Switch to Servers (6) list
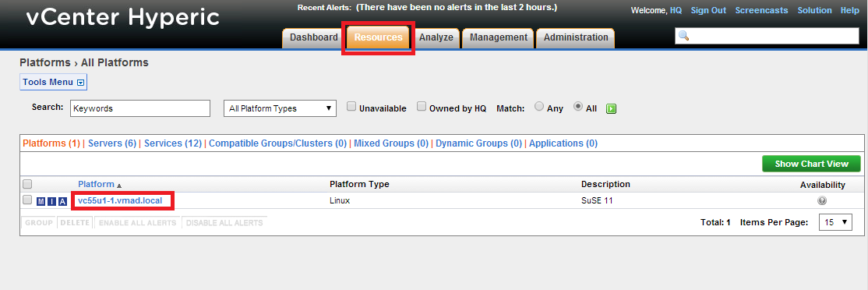 click(x=112, y=143)
